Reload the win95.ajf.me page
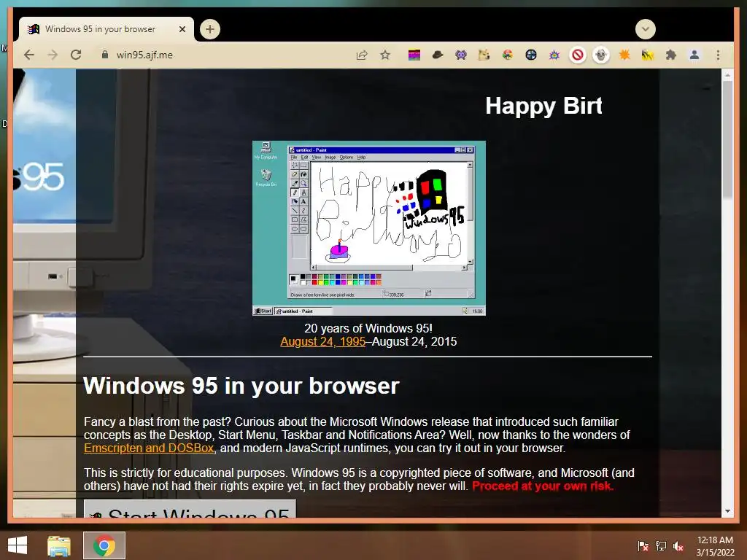 coord(76,55)
